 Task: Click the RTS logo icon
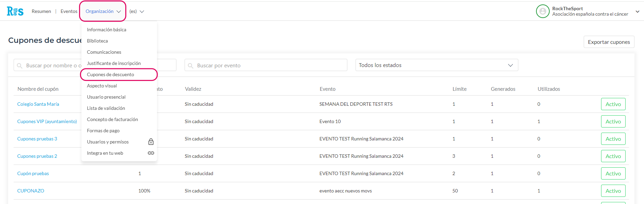[15, 11]
